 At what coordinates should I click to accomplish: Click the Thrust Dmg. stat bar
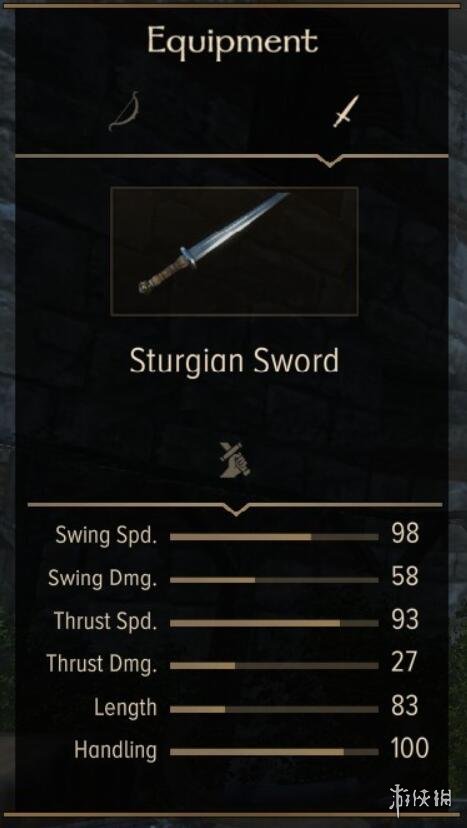pos(274,666)
